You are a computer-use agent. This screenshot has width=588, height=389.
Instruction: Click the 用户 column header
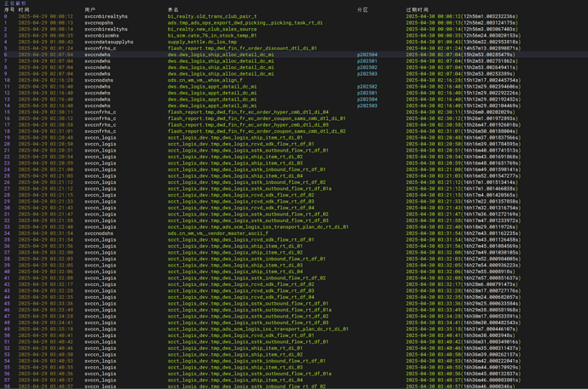pos(89,10)
